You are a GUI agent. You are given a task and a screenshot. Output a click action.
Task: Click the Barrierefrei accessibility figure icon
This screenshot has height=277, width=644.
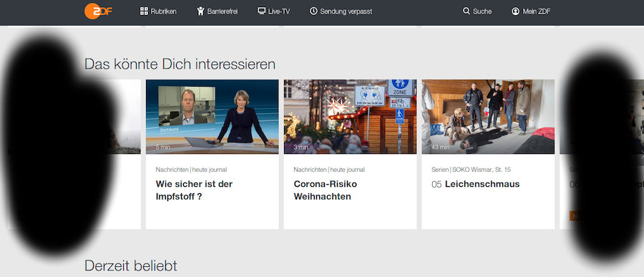pos(200,11)
